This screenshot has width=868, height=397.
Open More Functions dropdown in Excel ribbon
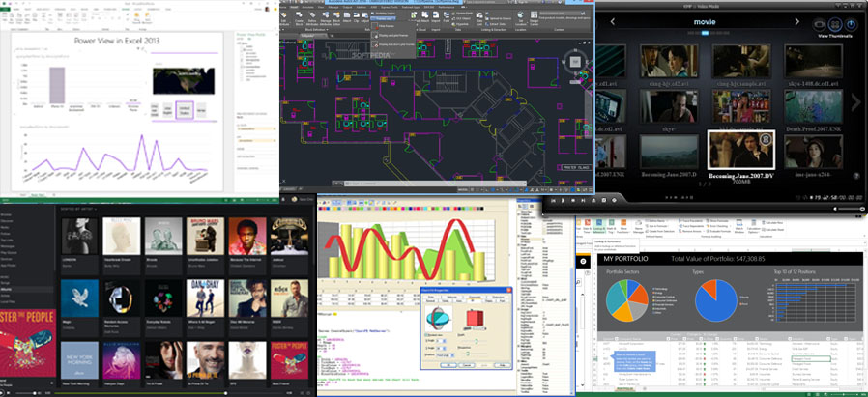pyautogui.click(x=623, y=226)
